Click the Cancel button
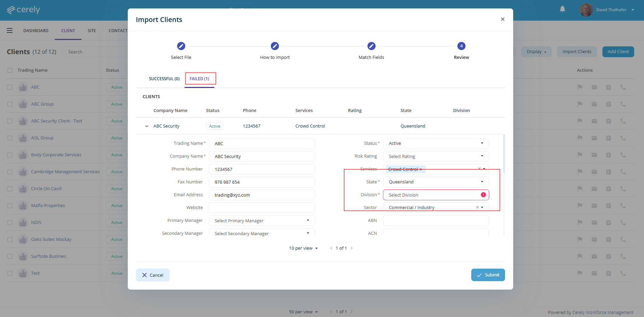Screen dimensions: 644x317 [152, 275]
